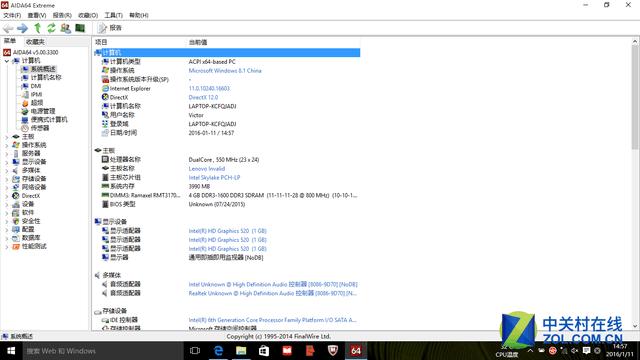This screenshot has height=360, width=640.
Task: Click the Back arrow toolbar icon
Action: 8,28
